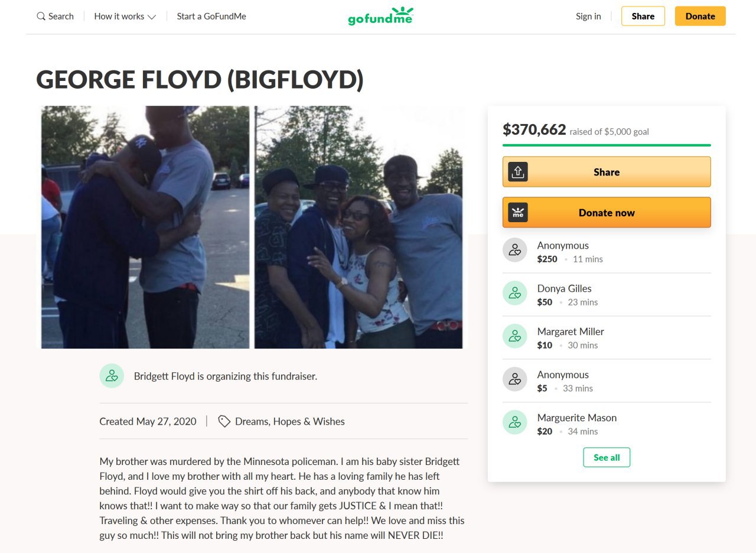756x553 pixels.
Task: Click Donya Gilles' donor avatar icon
Action: click(514, 293)
